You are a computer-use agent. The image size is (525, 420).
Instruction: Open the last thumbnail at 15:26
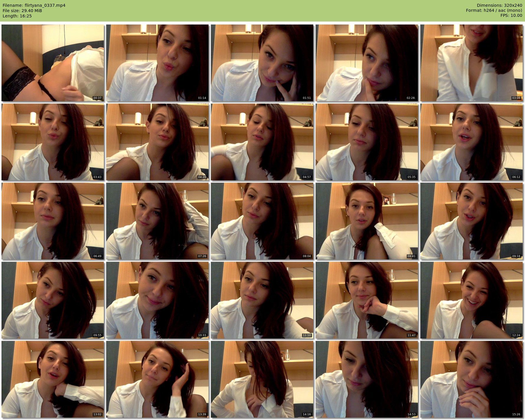coord(471,379)
